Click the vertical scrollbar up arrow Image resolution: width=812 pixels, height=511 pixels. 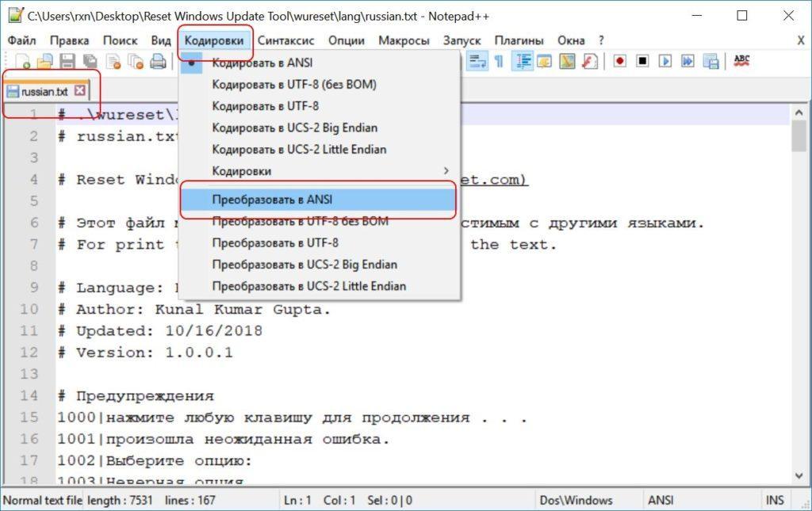[799, 112]
